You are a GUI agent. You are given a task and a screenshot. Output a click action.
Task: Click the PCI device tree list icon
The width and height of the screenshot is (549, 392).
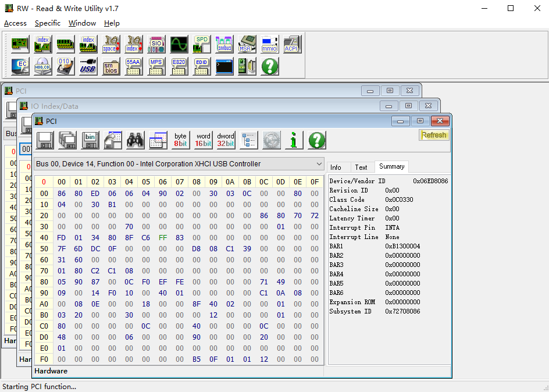(x=248, y=140)
